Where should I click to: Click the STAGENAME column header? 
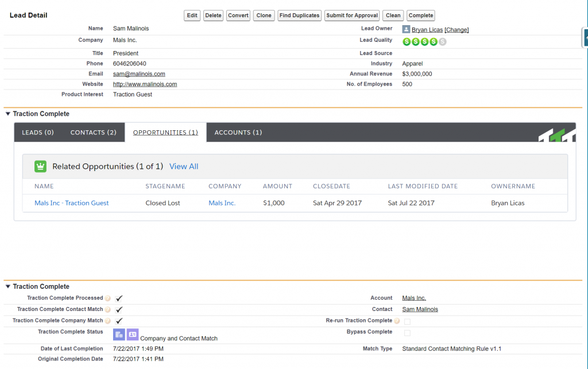165,186
